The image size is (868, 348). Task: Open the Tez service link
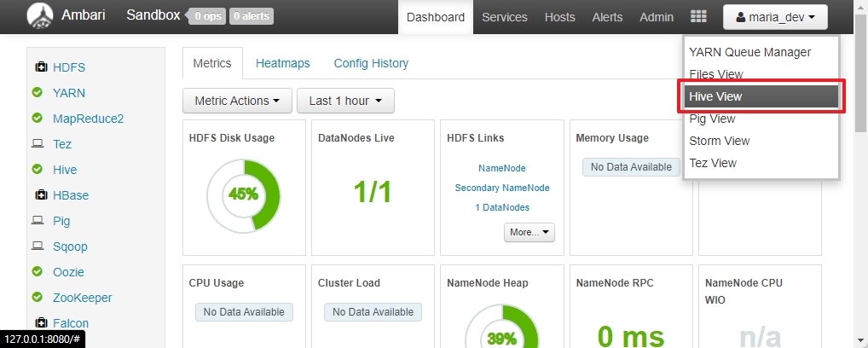[x=62, y=144]
